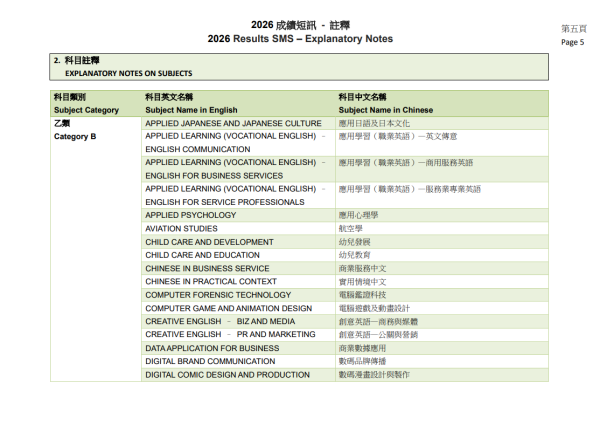Viewport: 600px width, 425px height.
Task: Click the Chinese name '電腦遊戲及動畫設計'
Action: pos(374,308)
